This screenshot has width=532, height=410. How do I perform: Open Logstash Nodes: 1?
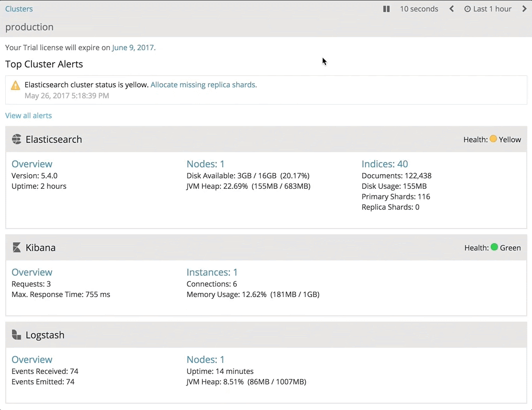[x=205, y=359]
